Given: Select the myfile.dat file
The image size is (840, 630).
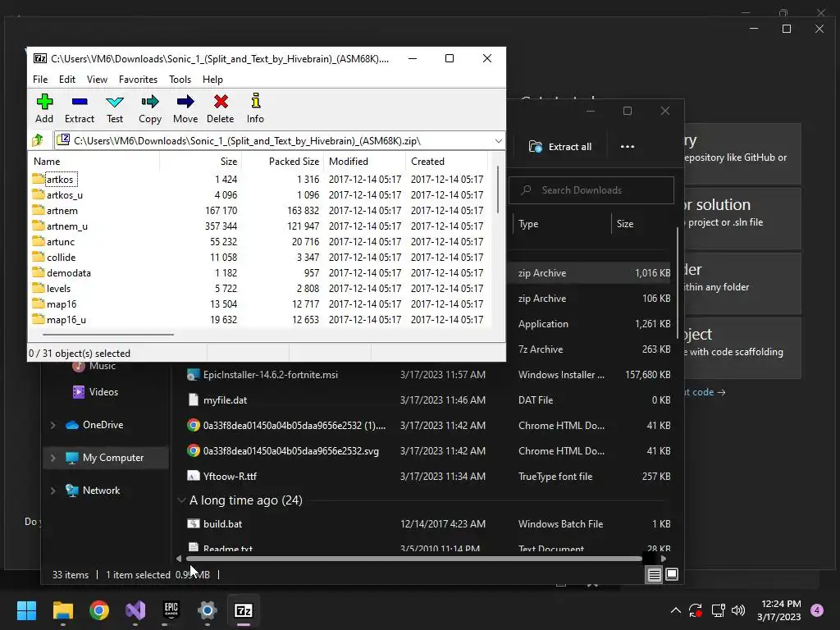Looking at the screenshot, I should tap(217, 400).
